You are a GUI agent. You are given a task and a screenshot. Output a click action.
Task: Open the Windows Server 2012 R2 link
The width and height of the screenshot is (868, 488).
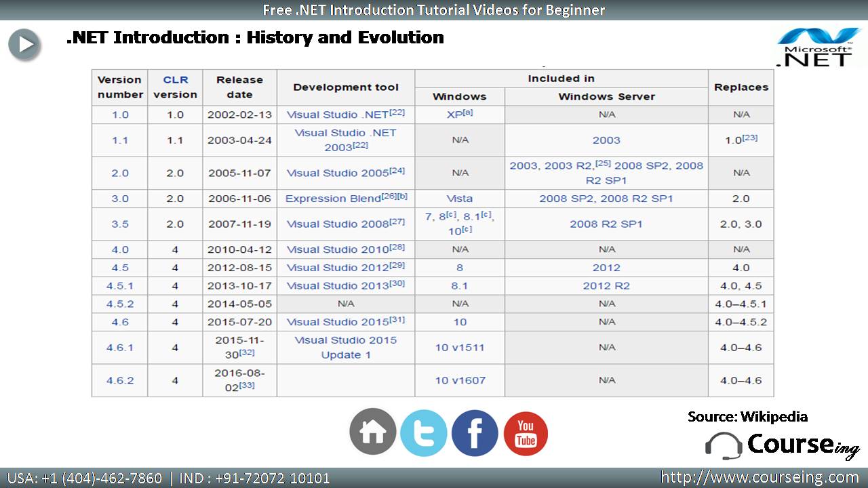click(x=606, y=286)
